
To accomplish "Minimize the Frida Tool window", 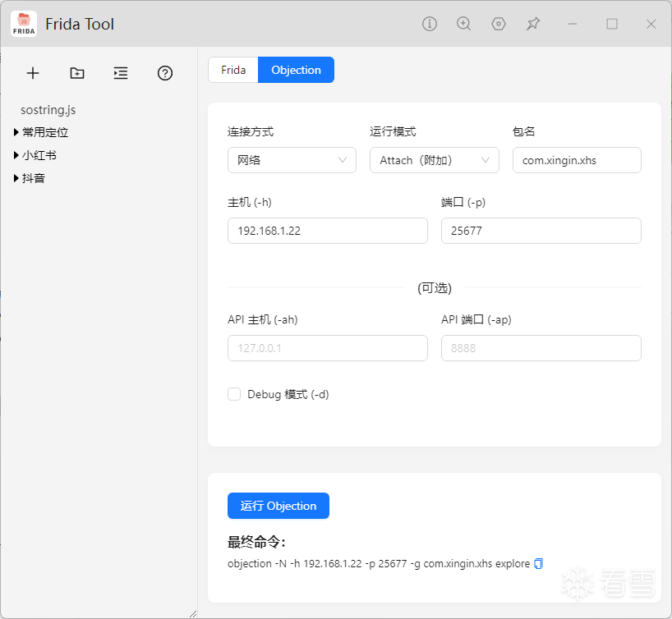I will point(573,24).
